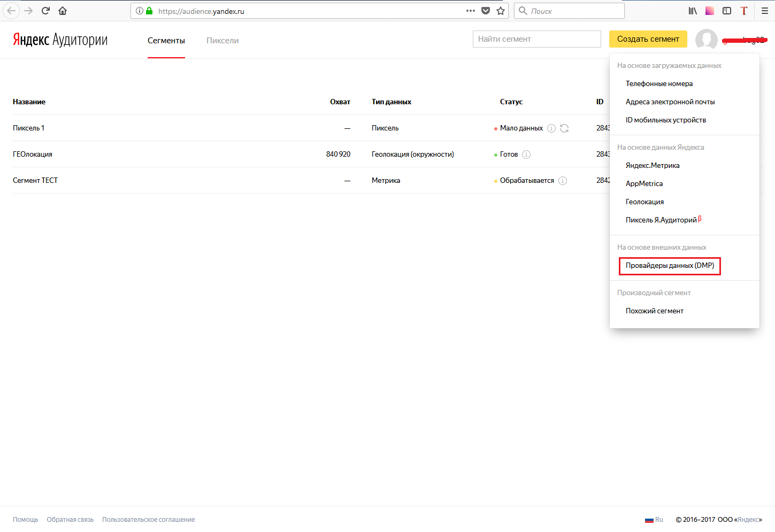Choose Телефонные номера from the menu
The height and width of the screenshot is (532, 775).
pyautogui.click(x=659, y=84)
